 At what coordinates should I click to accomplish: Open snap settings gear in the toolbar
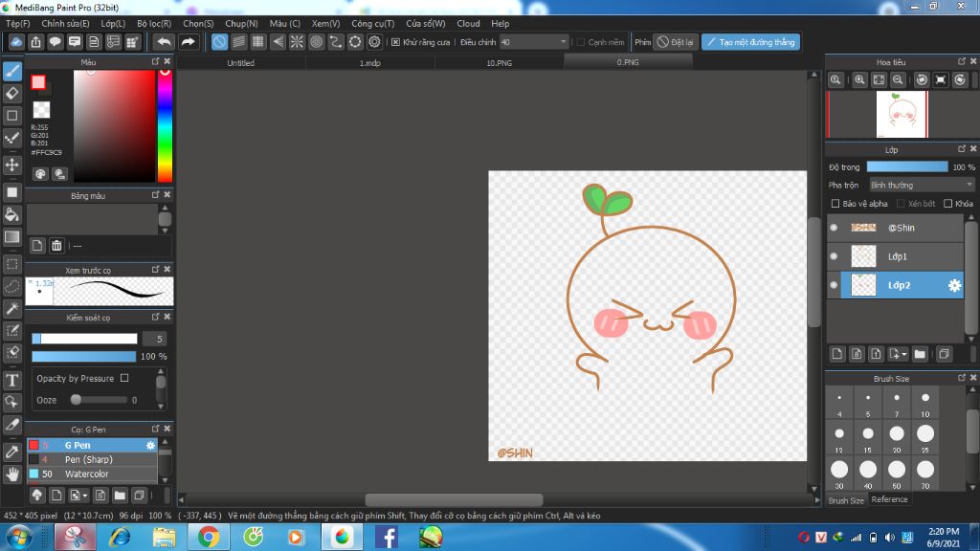[x=374, y=42]
